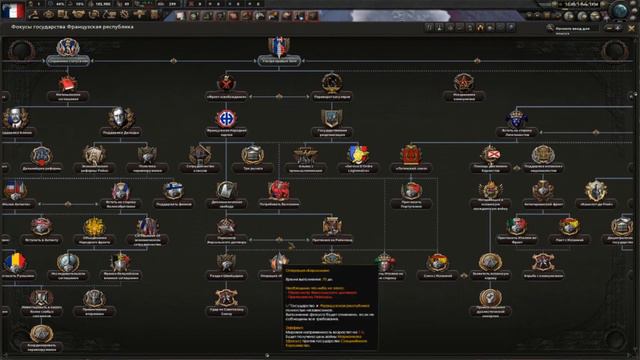Image resolution: width=640 pixels, height=360 pixels.
Task: Select the red rooster focus «Потребовать Валлонию»
Action: coord(279,195)
